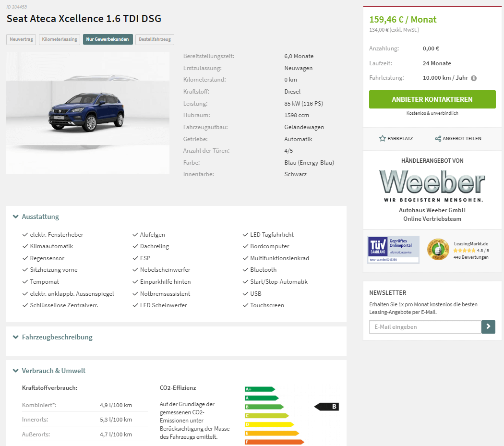Click the 24 Monate Laufzeit value
Screen dimensions: 504x446
point(437,63)
